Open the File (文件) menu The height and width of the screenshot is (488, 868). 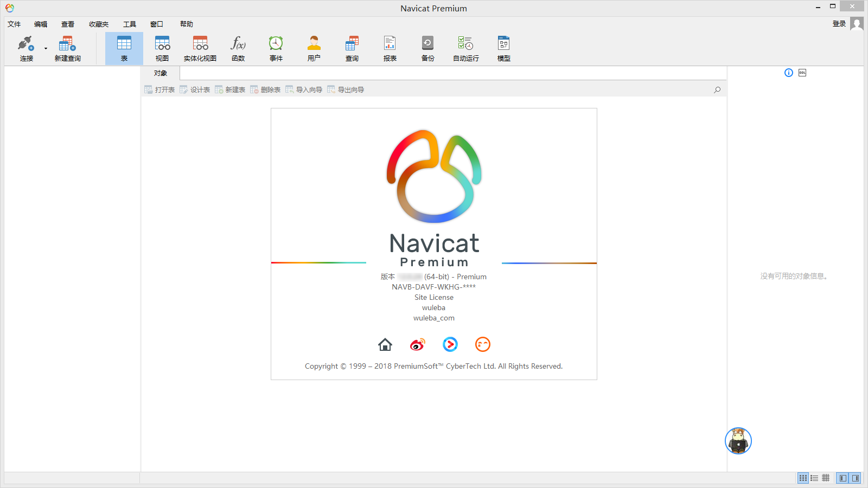pyautogui.click(x=14, y=24)
